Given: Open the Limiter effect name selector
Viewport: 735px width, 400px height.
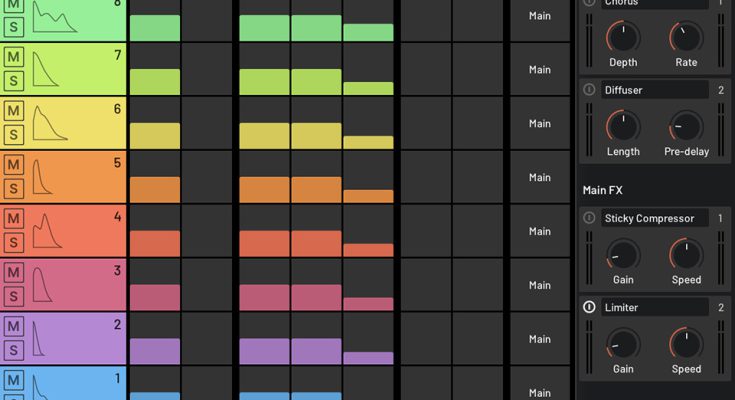Looking at the screenshot, I should [x=655, y=307].
